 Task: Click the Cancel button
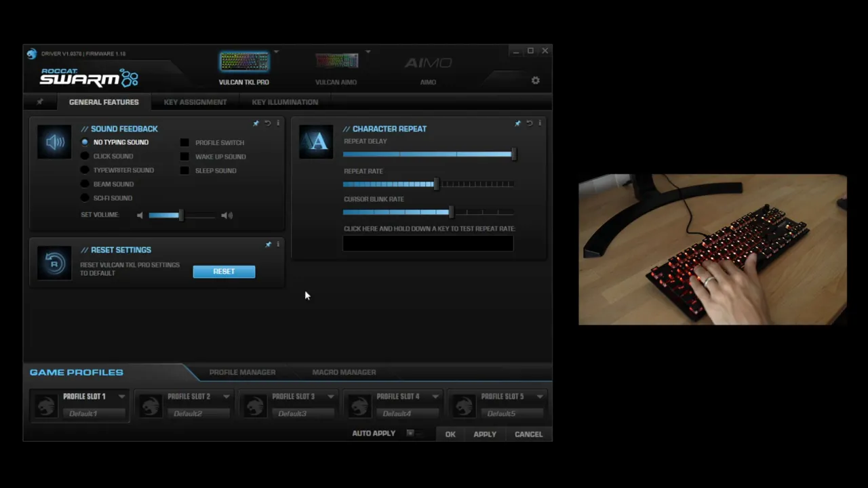(528, 434)
